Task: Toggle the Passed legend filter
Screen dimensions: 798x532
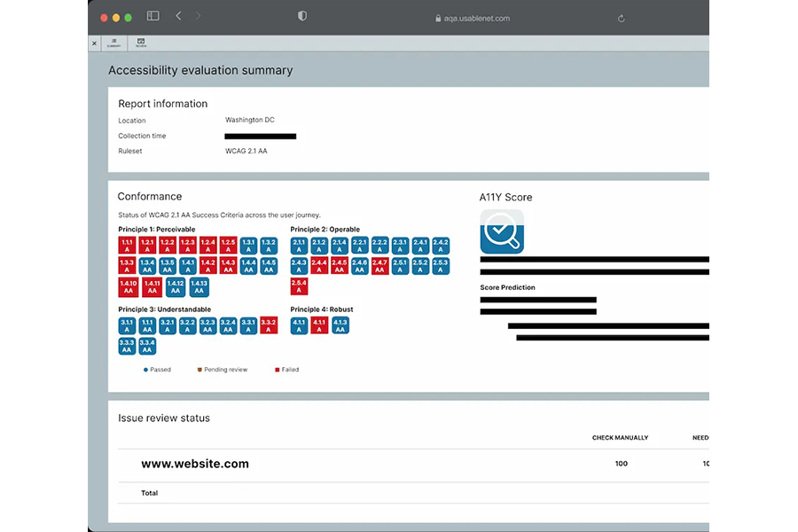Action: (x=158, y=370)
